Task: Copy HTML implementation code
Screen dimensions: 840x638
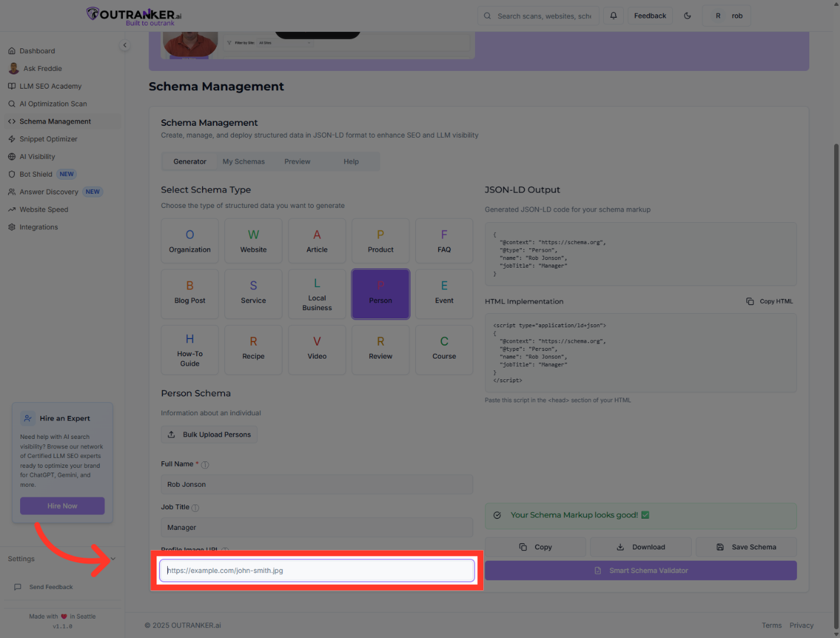Action: (x=770, y=301)
